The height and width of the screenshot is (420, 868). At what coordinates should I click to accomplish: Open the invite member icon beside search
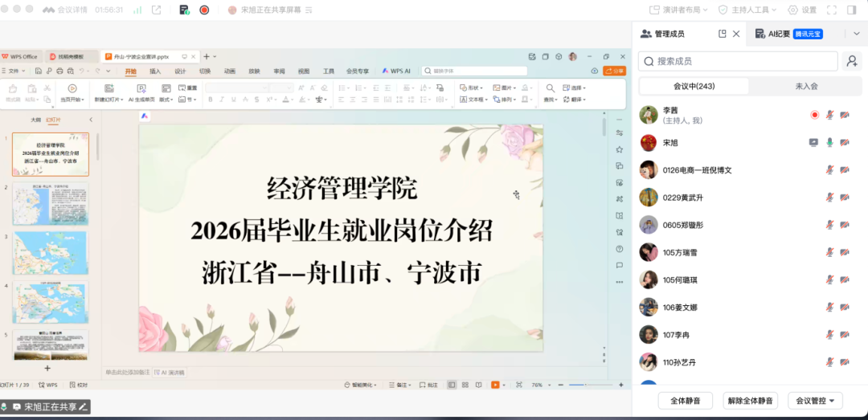point(850,61)
